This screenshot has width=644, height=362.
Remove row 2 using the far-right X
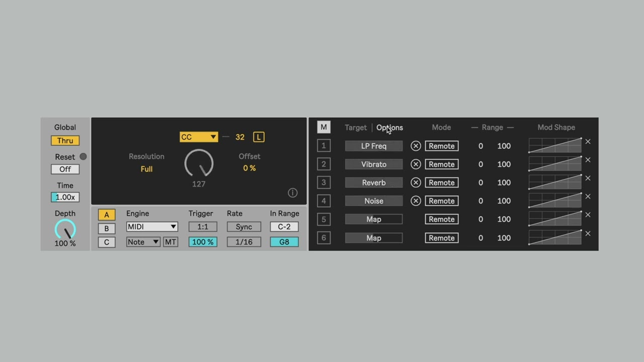[x=588, y=160]
